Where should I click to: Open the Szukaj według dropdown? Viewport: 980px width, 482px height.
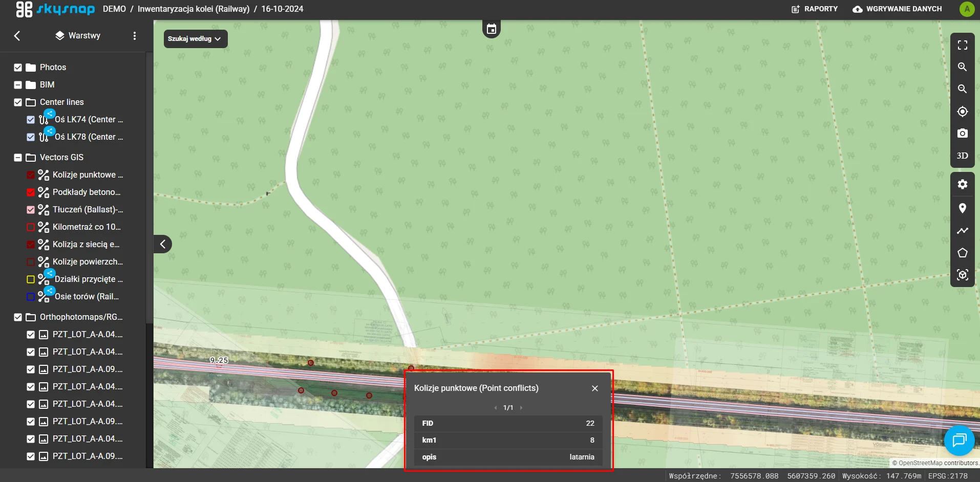195,39
